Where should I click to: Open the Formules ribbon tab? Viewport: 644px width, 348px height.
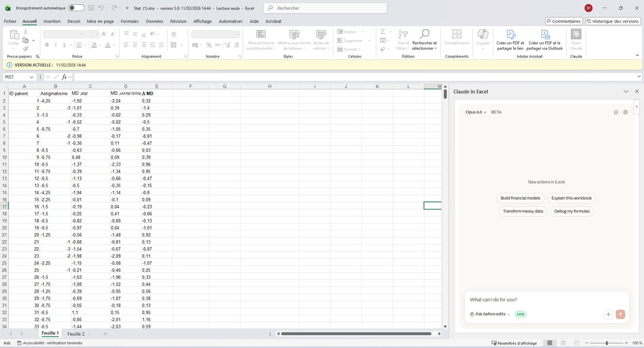coord(129,21)
